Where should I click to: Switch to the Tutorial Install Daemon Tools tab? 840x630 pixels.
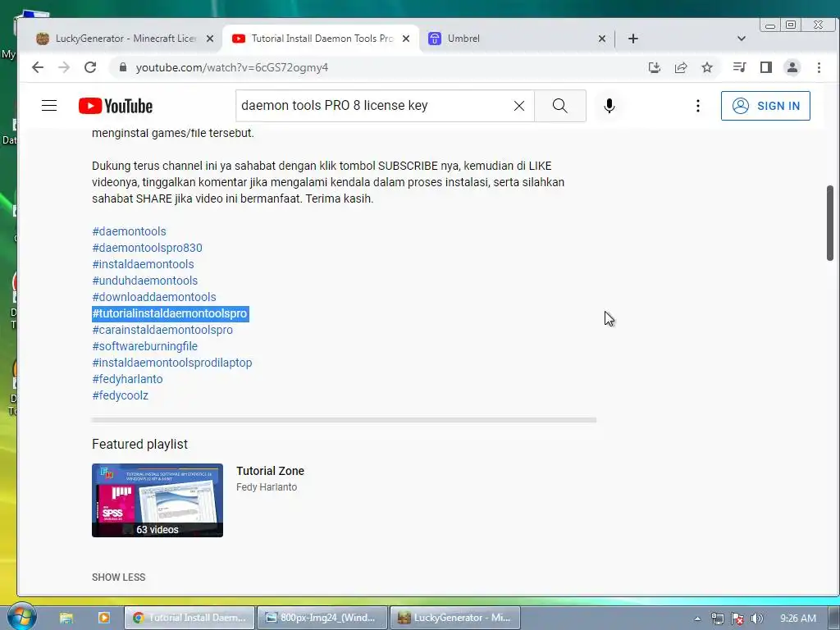321,39
